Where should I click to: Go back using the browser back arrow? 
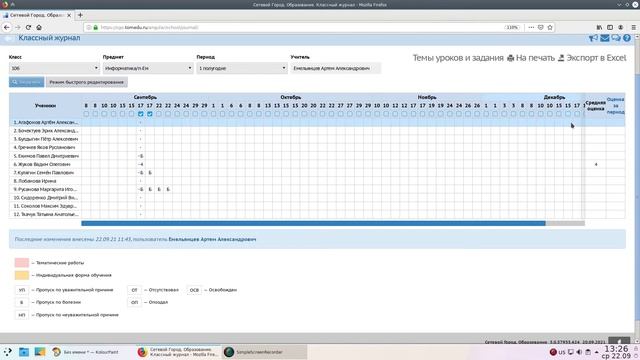coord(7,27)
